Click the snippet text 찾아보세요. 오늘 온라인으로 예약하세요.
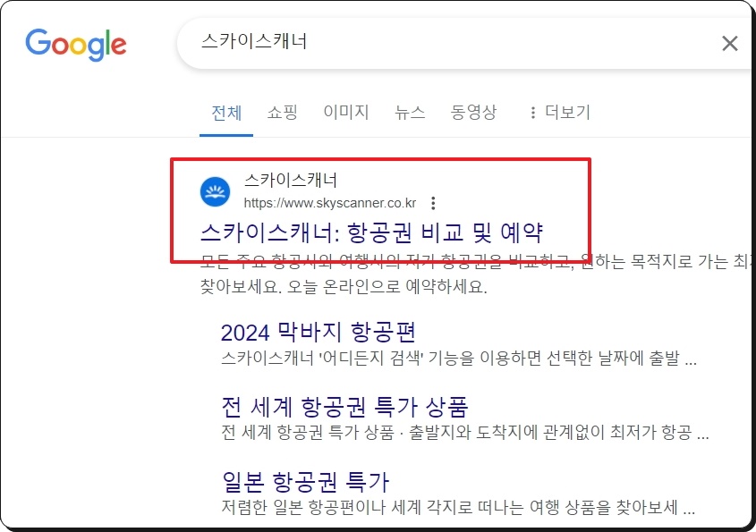Screen dimensions: 756x532 tap(344, 287)
